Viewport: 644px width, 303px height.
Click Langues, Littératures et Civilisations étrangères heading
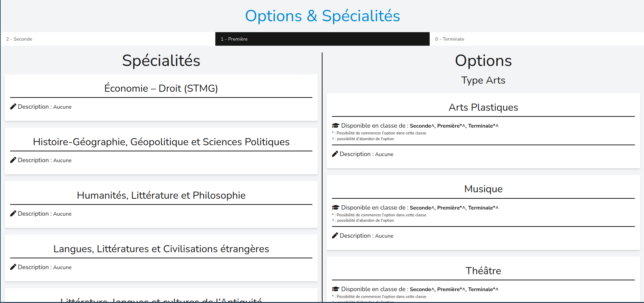click(161, 249)
